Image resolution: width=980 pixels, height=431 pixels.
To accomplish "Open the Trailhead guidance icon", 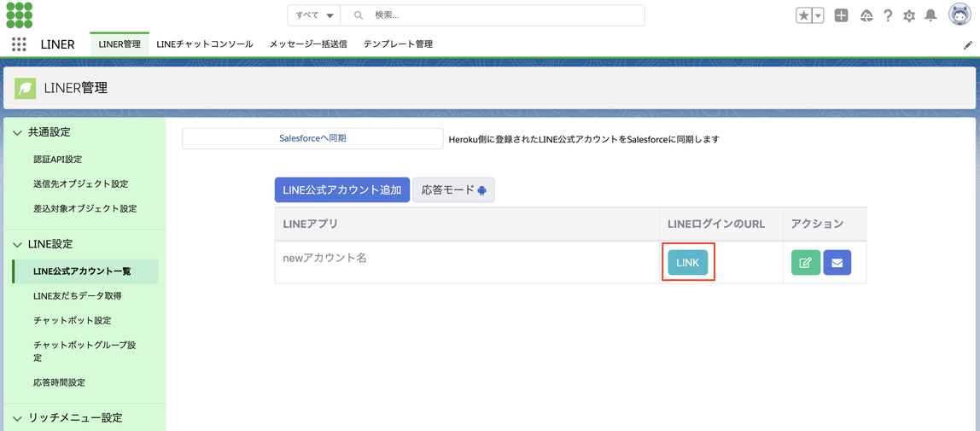I will click(x=866, y=15).
